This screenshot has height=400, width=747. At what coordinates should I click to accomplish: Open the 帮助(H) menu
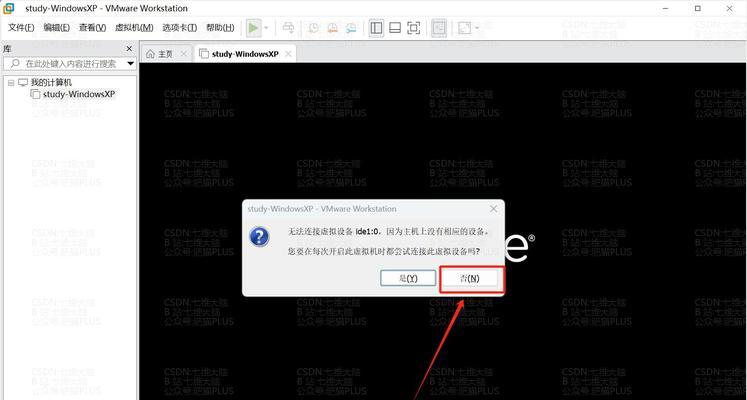220,28
